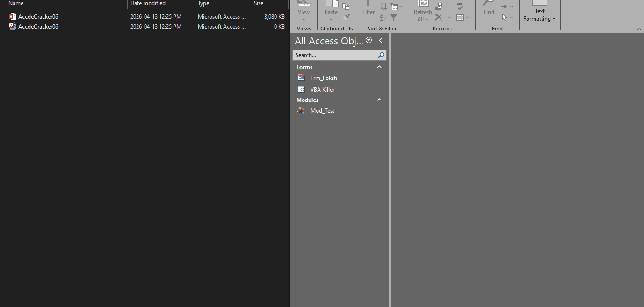
Task: Click the Sort Ascending A-Z icon
Action: coord(383,6)
